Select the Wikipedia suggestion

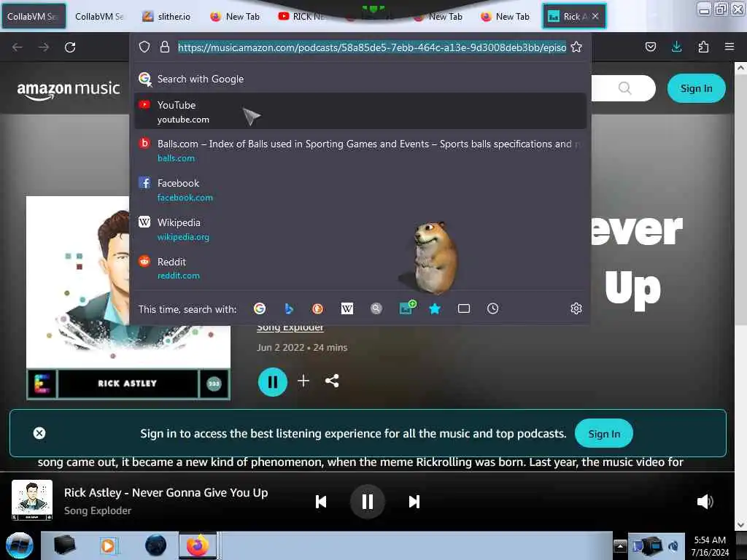pyautogui.click(x=360, y=229)
